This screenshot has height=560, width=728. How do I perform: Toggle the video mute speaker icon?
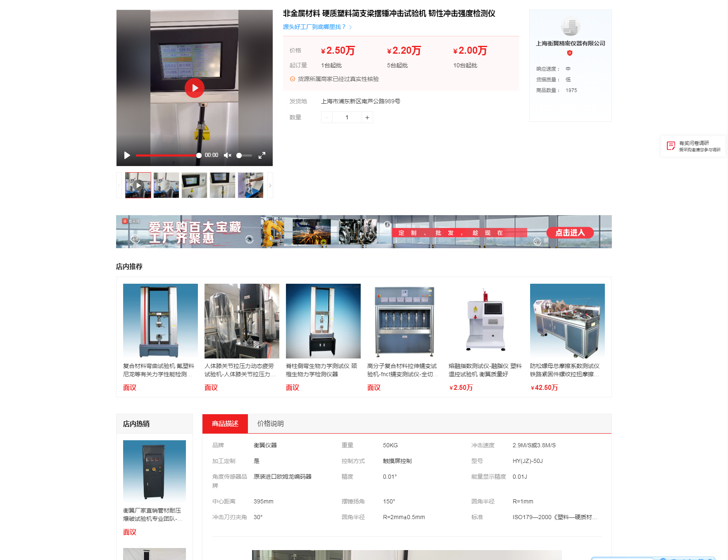[x=227, y=155]
